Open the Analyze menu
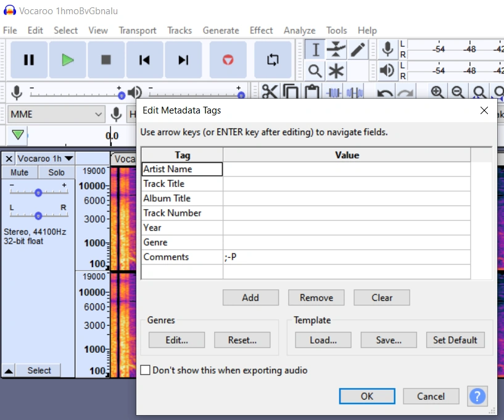The width and height of the screenshot is (504, 420). tap(299, 30)
